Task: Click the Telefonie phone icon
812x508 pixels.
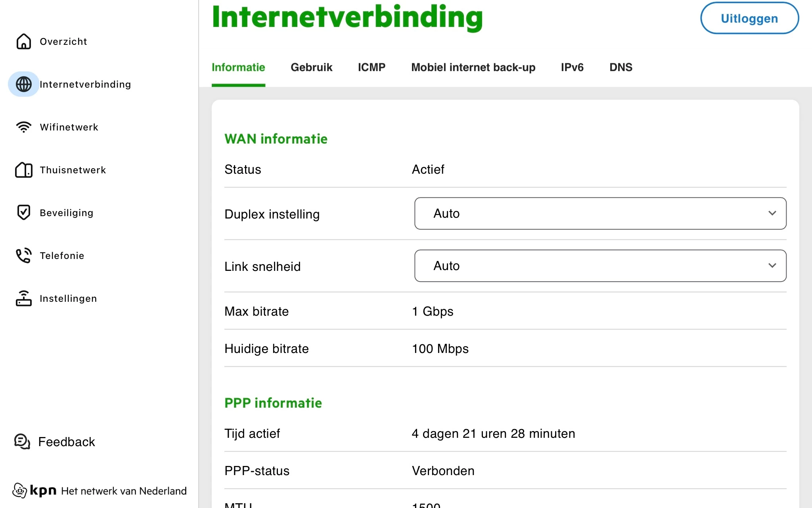Action: [x=24, y=255]
